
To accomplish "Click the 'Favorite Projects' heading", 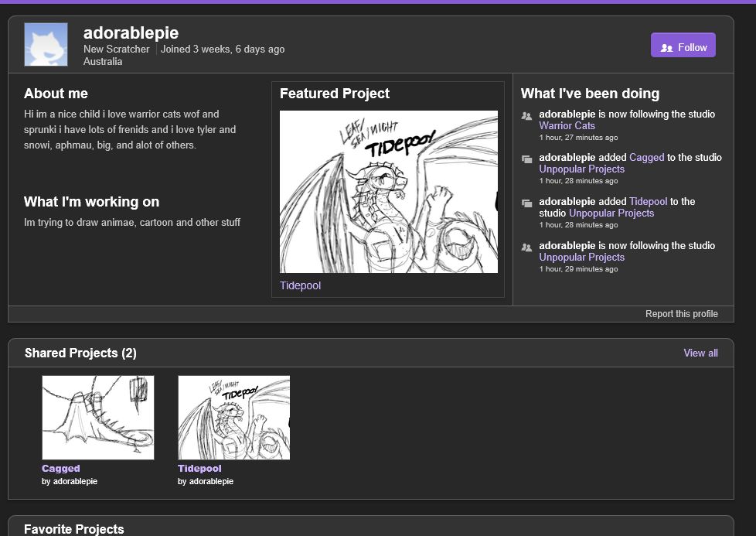I will (73, 529).
